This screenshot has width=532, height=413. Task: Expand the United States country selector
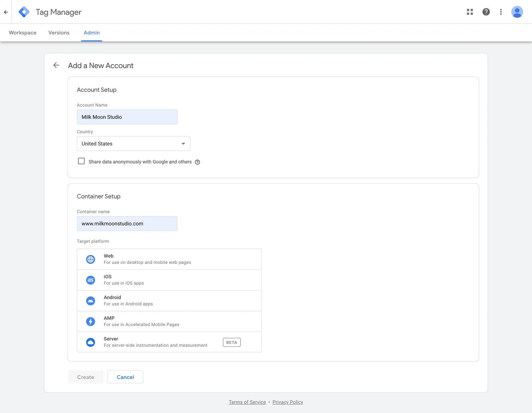(183, 144)
